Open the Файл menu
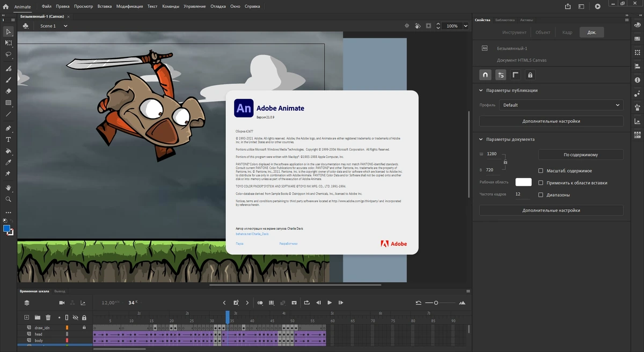Image resolution: width=644 pixels, height=352 pixels. point(47,6)
